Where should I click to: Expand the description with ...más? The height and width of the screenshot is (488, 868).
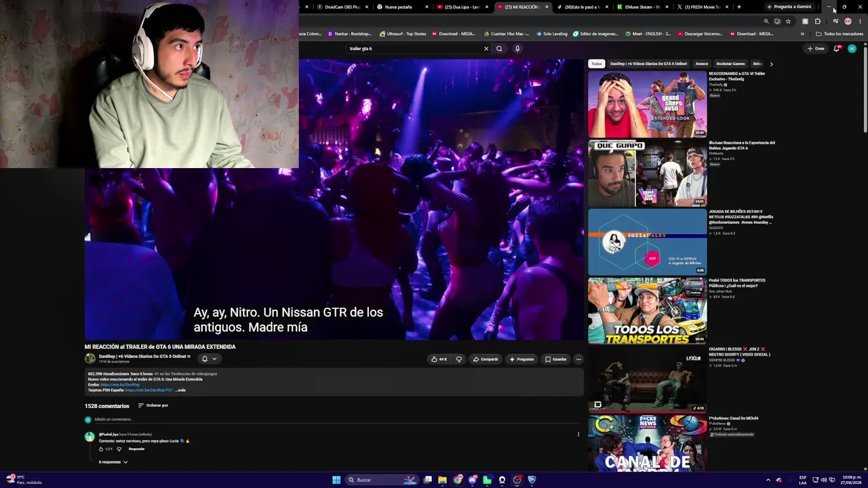click(180, 390)
